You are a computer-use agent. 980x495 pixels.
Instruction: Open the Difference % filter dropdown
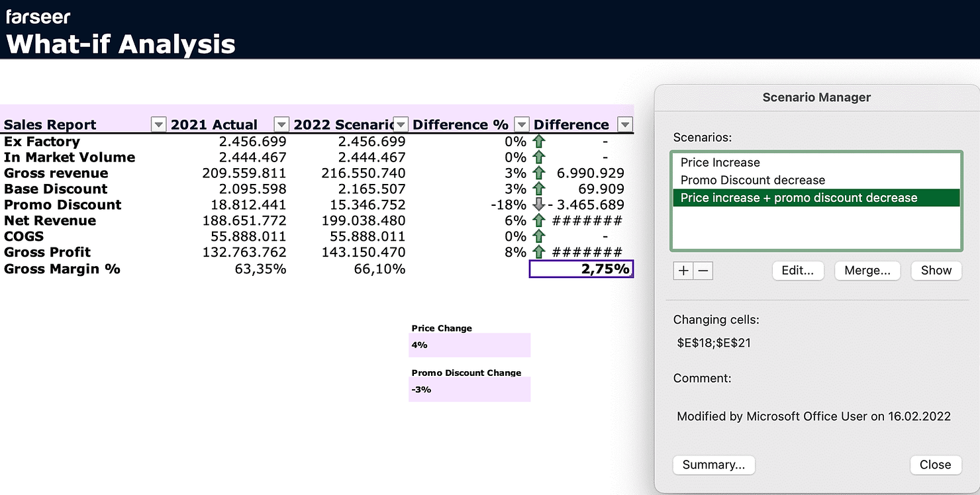click(521, 124)
